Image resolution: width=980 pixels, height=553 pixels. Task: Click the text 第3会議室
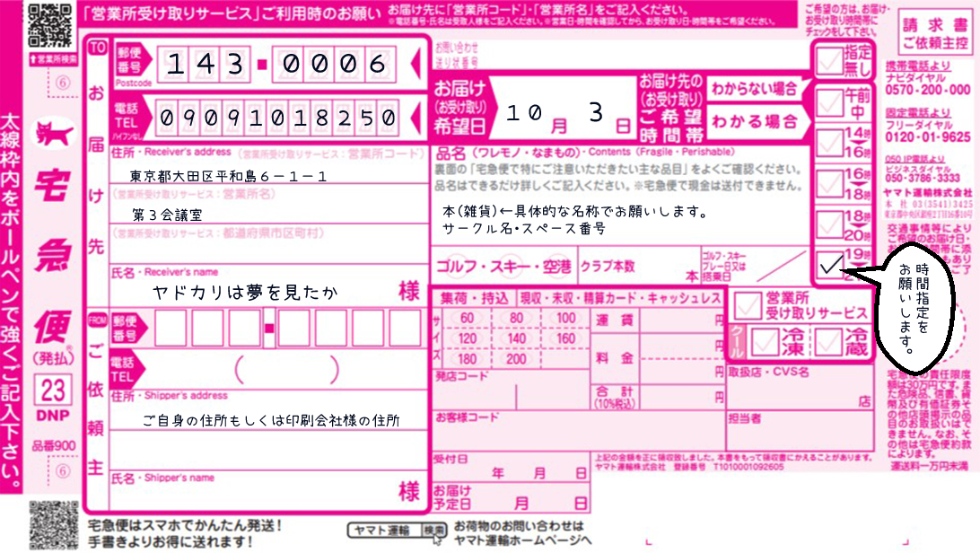pyautogui.click(x=167, y=215)
